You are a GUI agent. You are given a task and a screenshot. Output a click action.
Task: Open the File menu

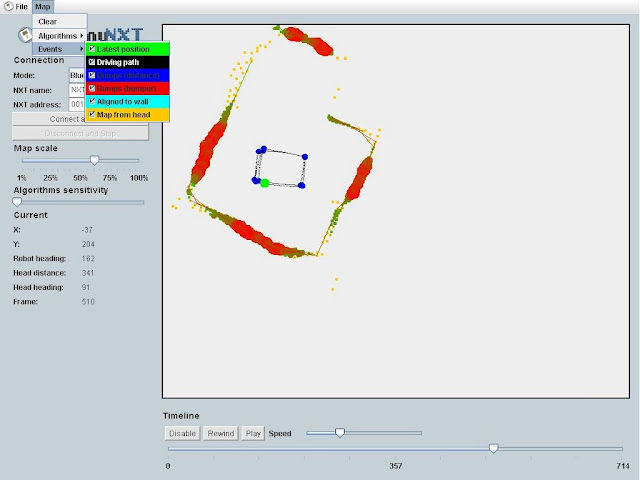21,7
